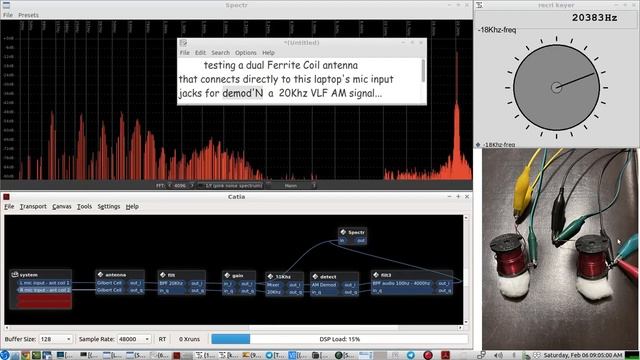Open the Help menu in Catia
The height and width of the screenshot is (360, 640).
click(132, 207)
